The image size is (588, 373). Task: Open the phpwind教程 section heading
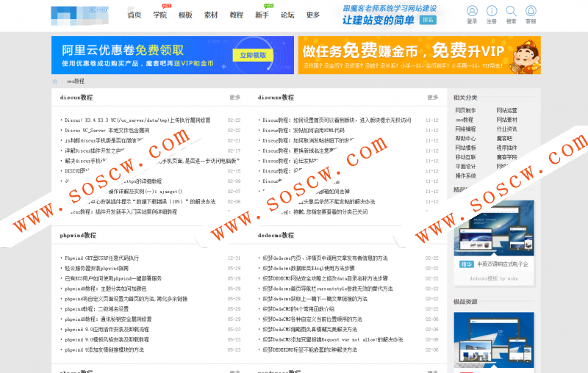point(78,236)
